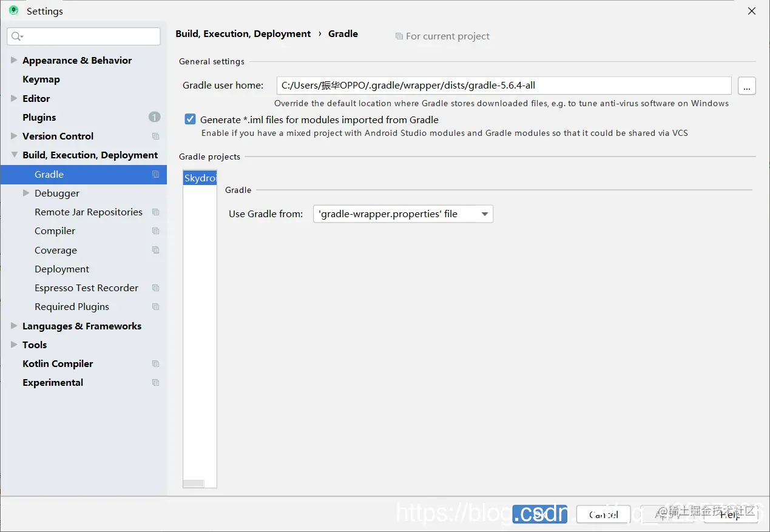This screenshot has height=532, width=770.
Task: Collapse the Build, Execution, Deployment section
Action: [14, 155]
